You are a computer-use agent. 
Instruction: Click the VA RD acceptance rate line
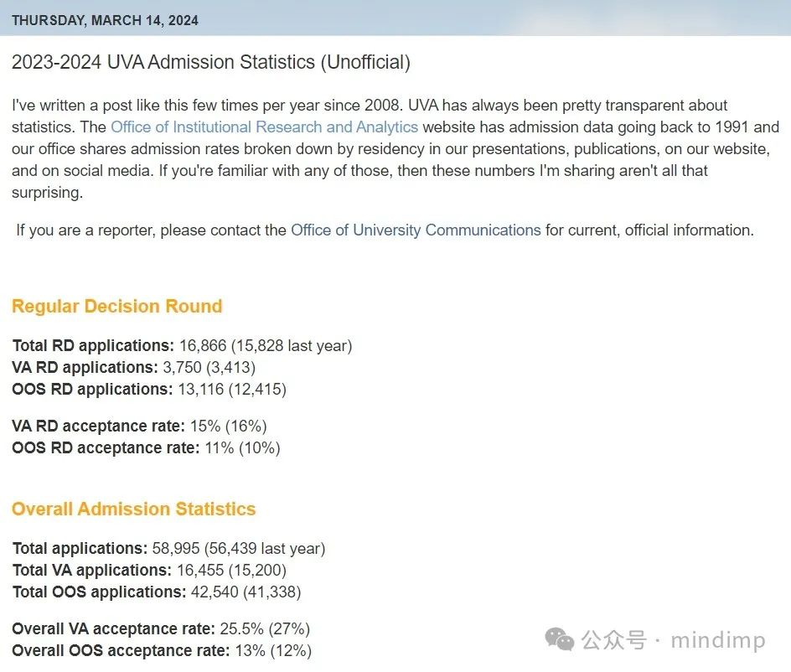click(139, 426)
